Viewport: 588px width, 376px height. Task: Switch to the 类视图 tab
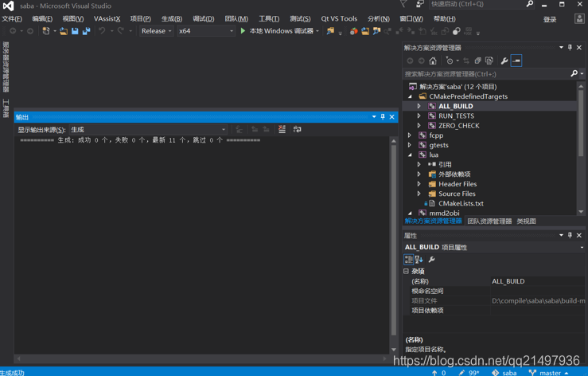pyautogui.click(x=526, y=221)
